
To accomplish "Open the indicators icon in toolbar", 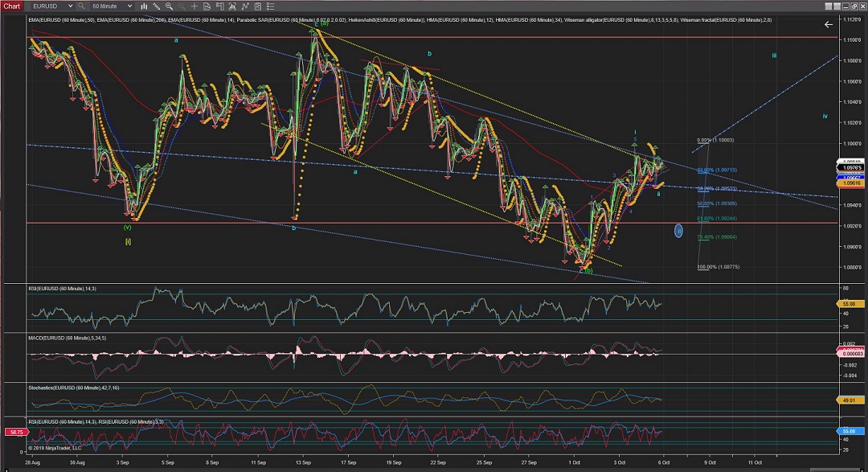I will 231,6.
